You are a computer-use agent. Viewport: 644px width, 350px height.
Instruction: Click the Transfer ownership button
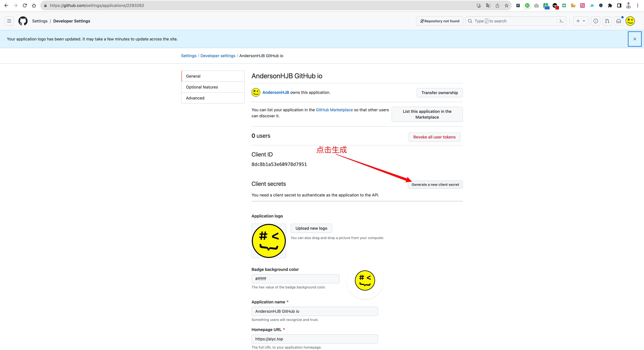[439, 93]
